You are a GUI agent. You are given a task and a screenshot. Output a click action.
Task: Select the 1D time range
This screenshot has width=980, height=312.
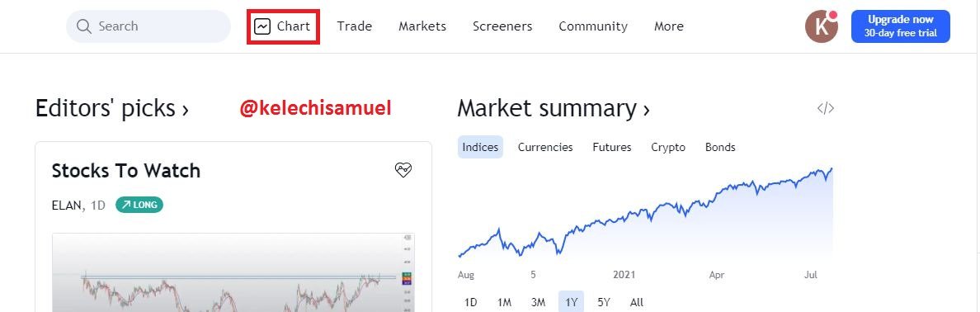coord(471,302)
